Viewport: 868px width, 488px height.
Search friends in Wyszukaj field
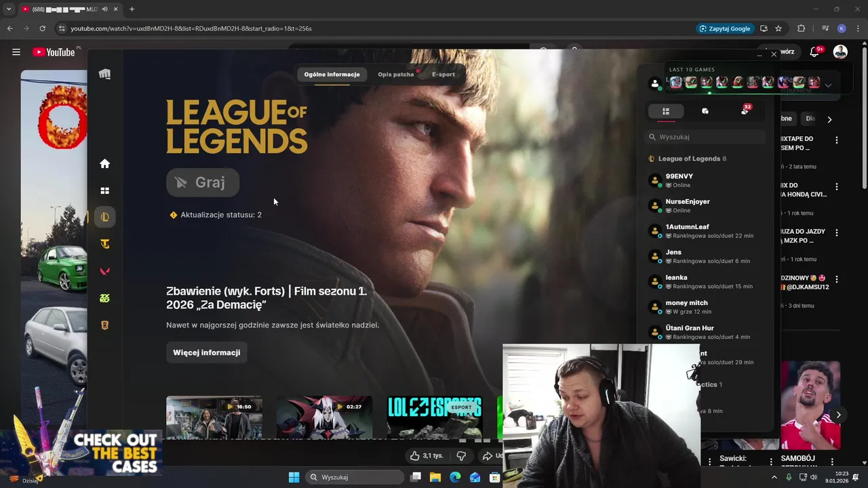pos(705,137)
